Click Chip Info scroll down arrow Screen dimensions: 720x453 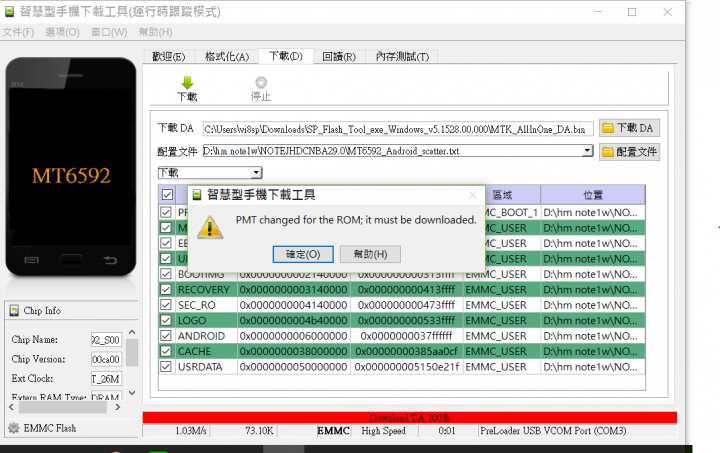132,393
